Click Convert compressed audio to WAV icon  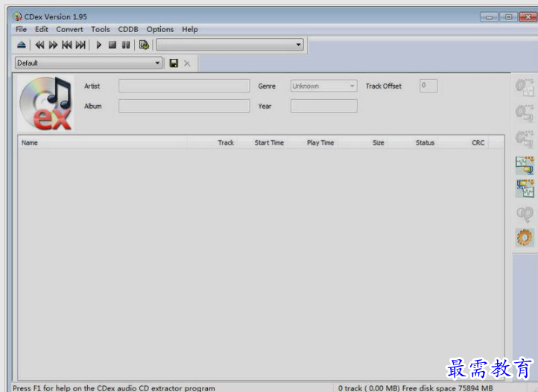click(x=525, y=189)
